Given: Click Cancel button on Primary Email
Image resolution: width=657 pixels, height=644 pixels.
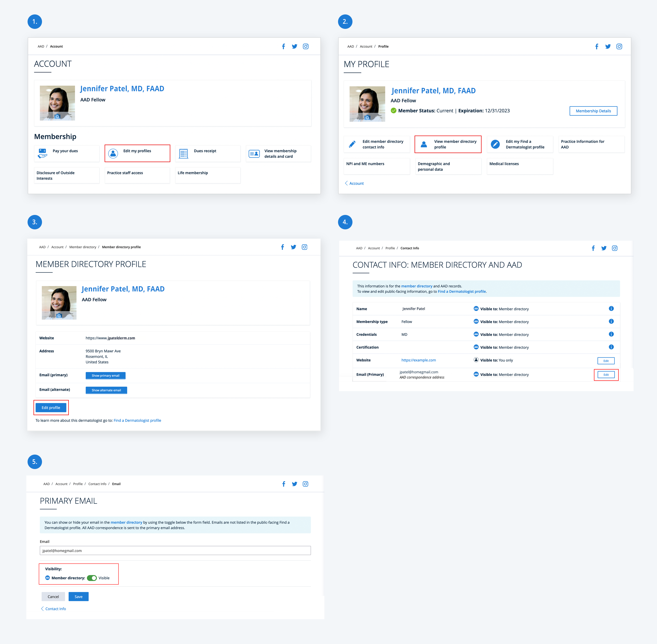Looking at the screenshot, I should (53, 597).
